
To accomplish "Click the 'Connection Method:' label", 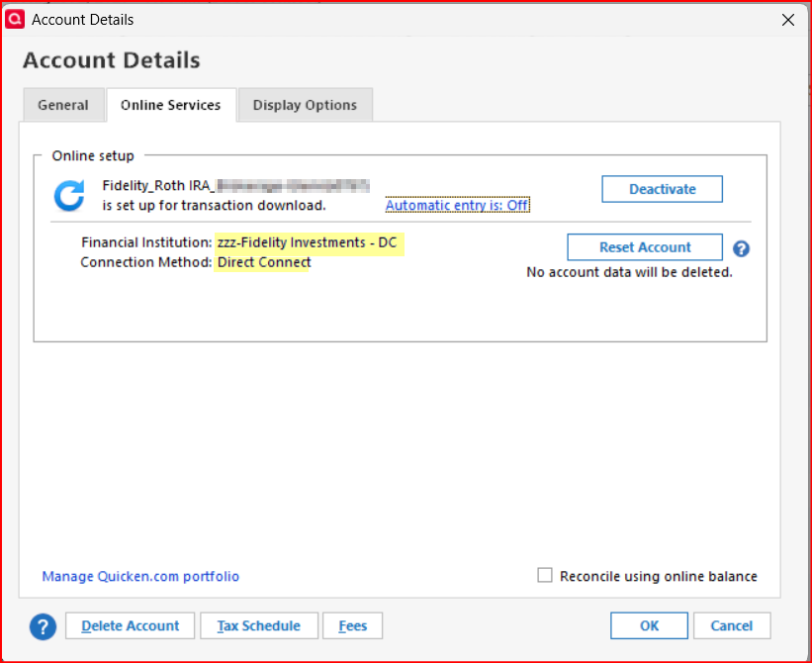I will (146, 262).
